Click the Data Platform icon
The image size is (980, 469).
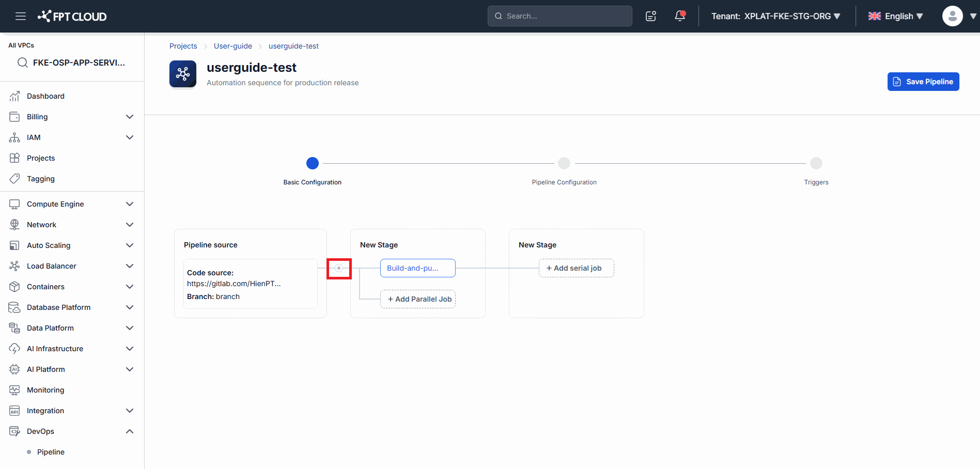[x=14, y=328]
